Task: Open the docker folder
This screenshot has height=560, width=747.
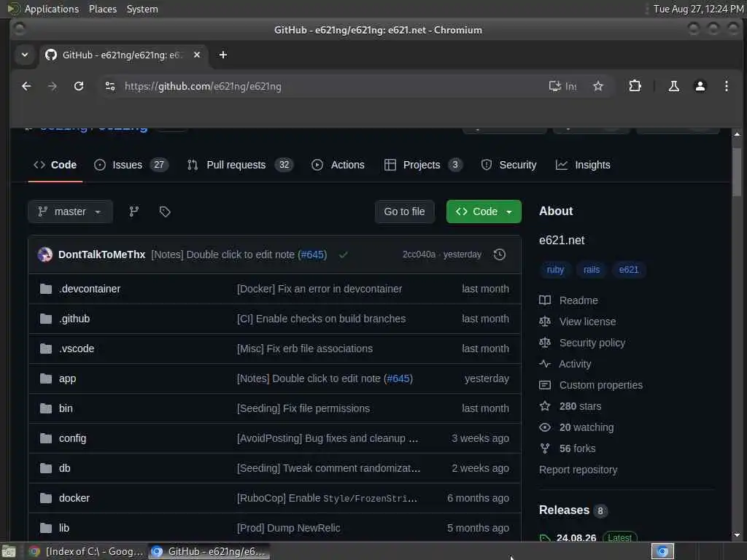Action: (x=74, y=499)
